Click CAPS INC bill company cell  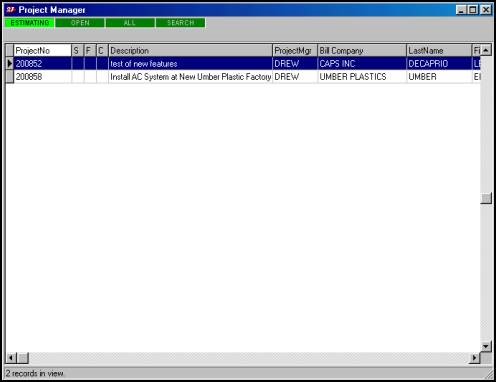(362, 64)
